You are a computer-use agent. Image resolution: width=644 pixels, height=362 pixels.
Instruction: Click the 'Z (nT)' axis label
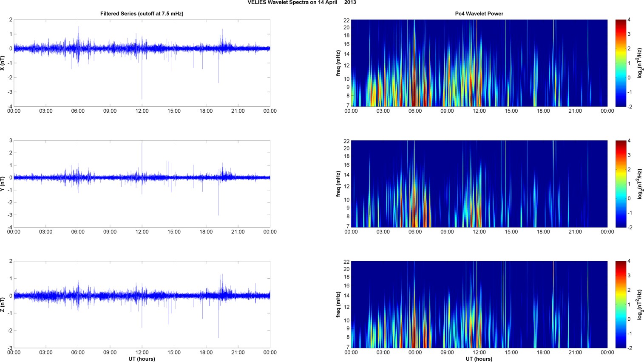(x=3, y=305)
